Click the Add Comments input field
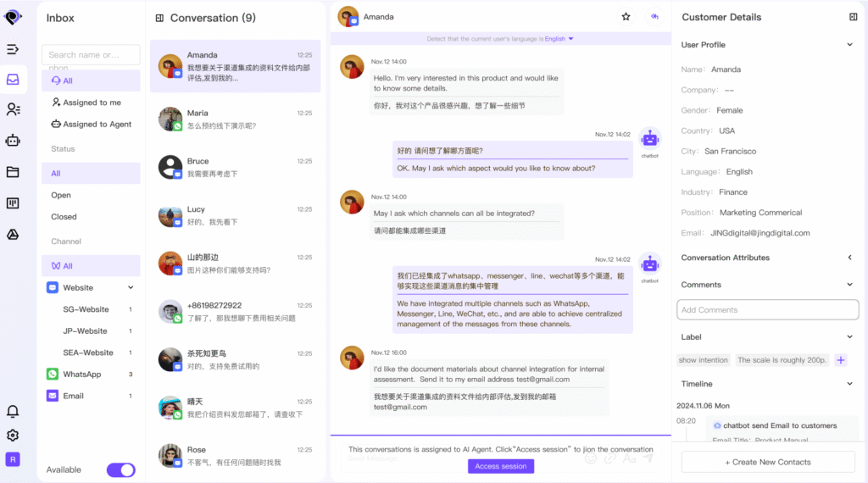Viewport: 868px width, 483px height. click(x=768, y=310)
